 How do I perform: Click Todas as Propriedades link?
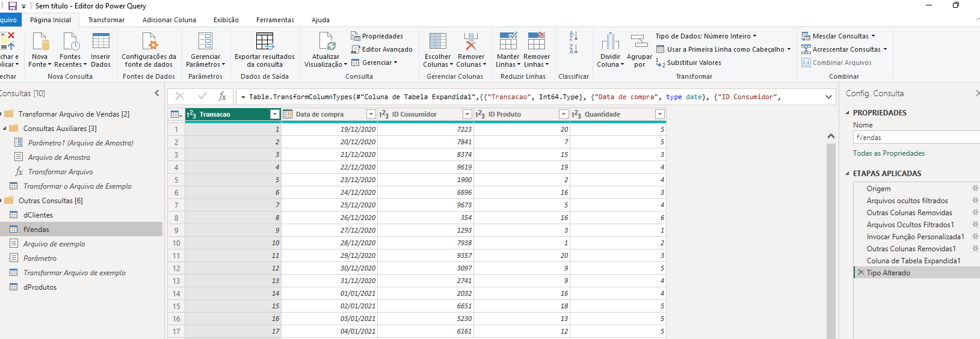pos(889,153)
